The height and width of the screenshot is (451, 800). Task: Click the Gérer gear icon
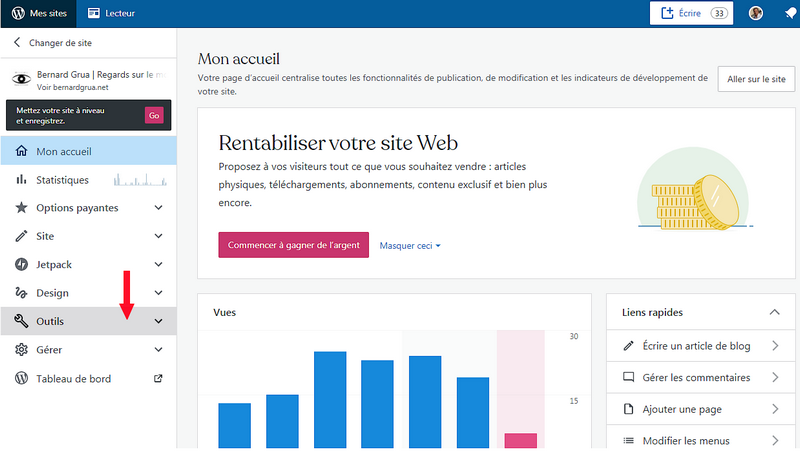[x=21, y=350]
